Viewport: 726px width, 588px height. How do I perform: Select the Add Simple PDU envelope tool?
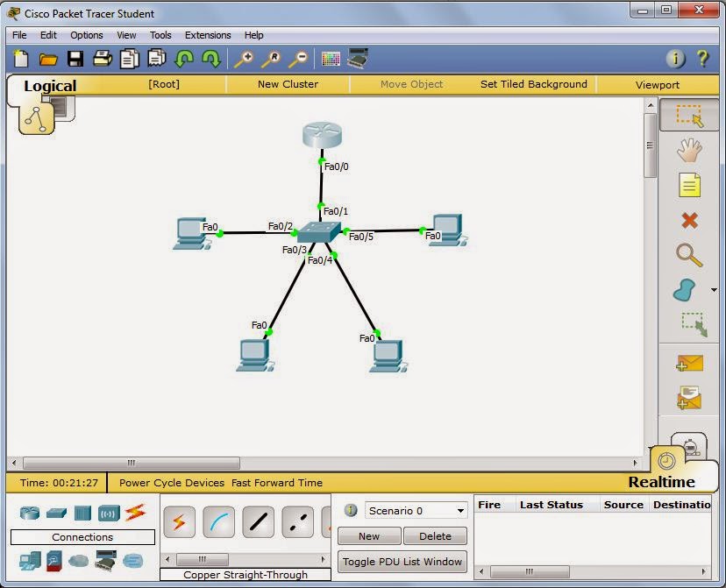(690, 361)
